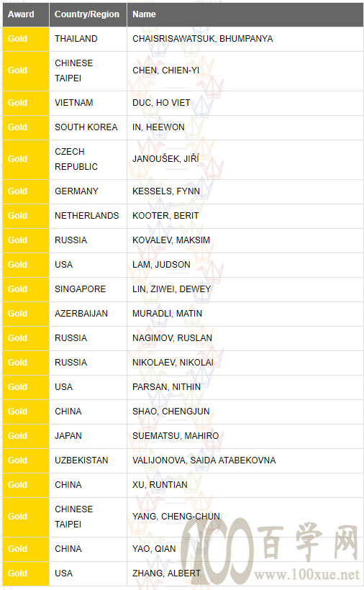Select the name MURADLI, MATIN
Viewport: 364px width, 590px height.
tap(167, 314)
